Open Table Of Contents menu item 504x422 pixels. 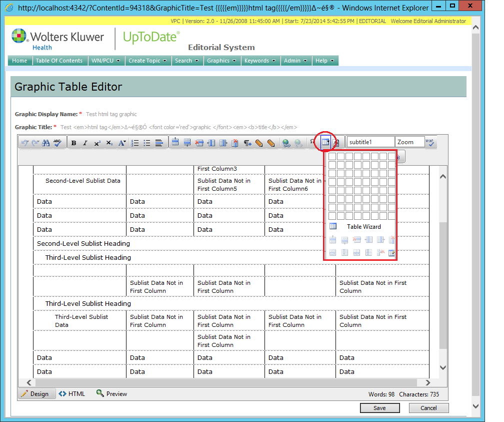pyautogui.click(x=59, y=61)
